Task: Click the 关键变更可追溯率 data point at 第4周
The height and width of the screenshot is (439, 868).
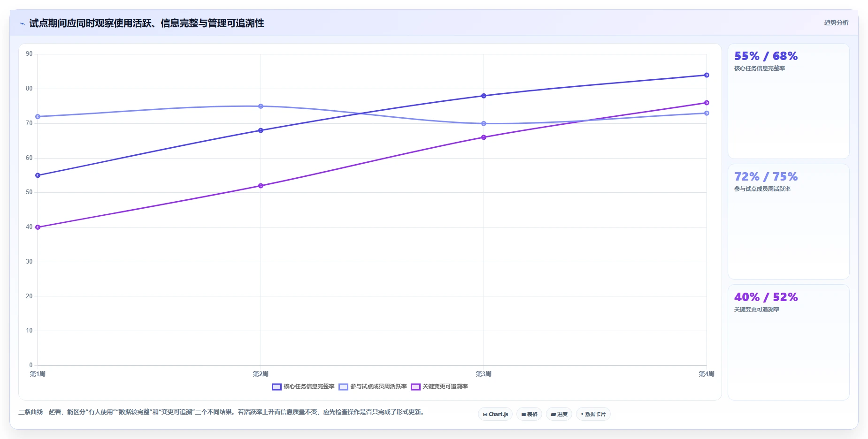Action: [x=707, y=103]
